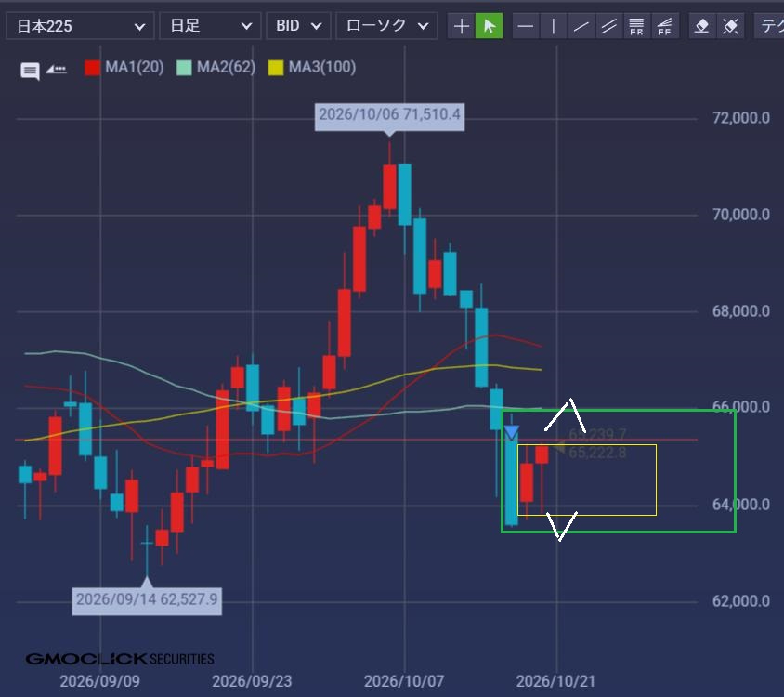The width and height of the screenshot is (784, 697).
Task: Choose the vertical line drawing tool
Action: (553, 25)
